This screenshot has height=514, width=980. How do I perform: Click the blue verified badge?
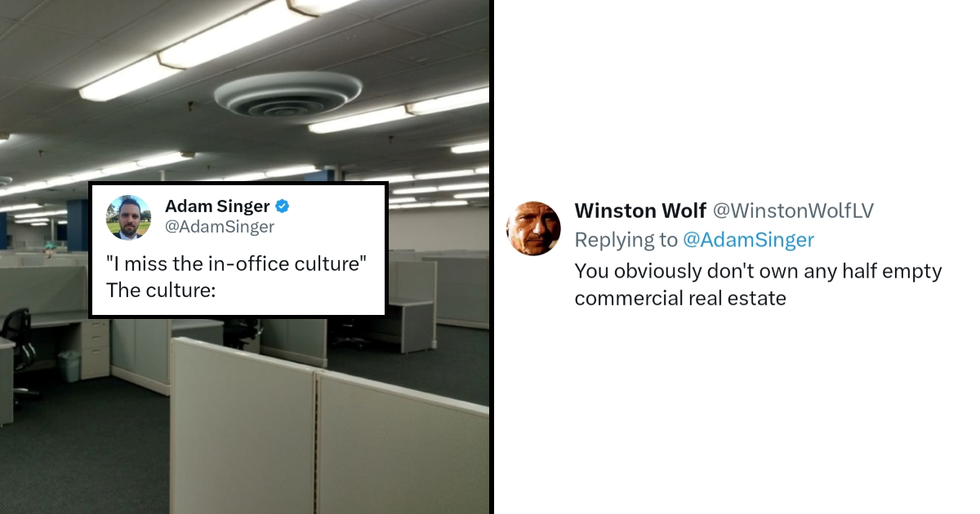coord(282,206)
